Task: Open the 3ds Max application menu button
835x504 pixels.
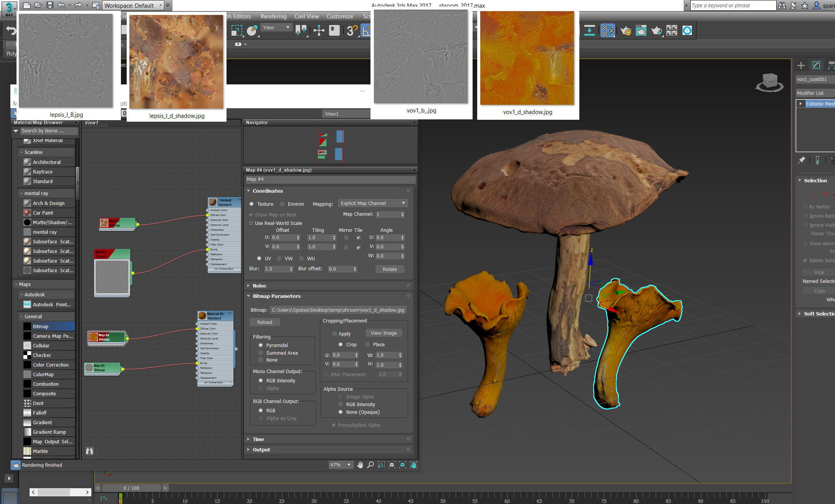Action: tap(9, 9)
